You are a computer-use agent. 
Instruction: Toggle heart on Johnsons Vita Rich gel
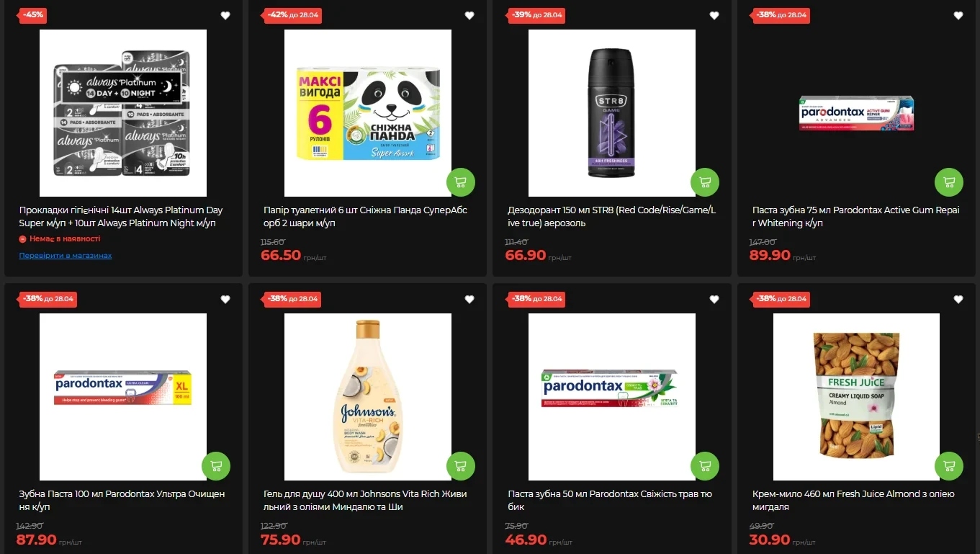469,300
